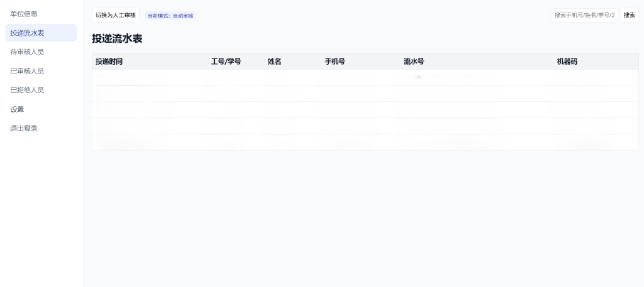Select the last row in the table
The width and height of the screenshot is (644, 287).
(365, 142)
